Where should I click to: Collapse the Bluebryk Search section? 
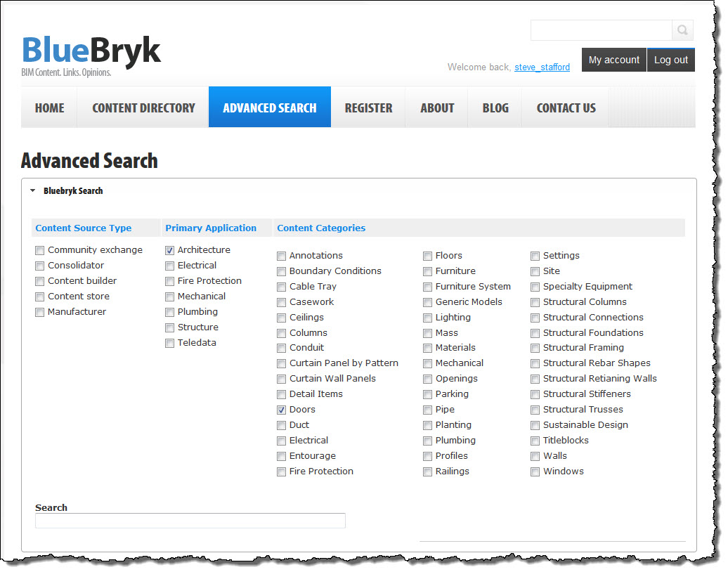point(33,190)
